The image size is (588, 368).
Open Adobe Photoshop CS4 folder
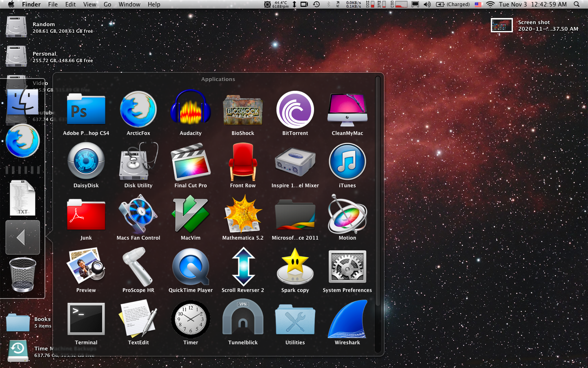[x=86, y=110]
